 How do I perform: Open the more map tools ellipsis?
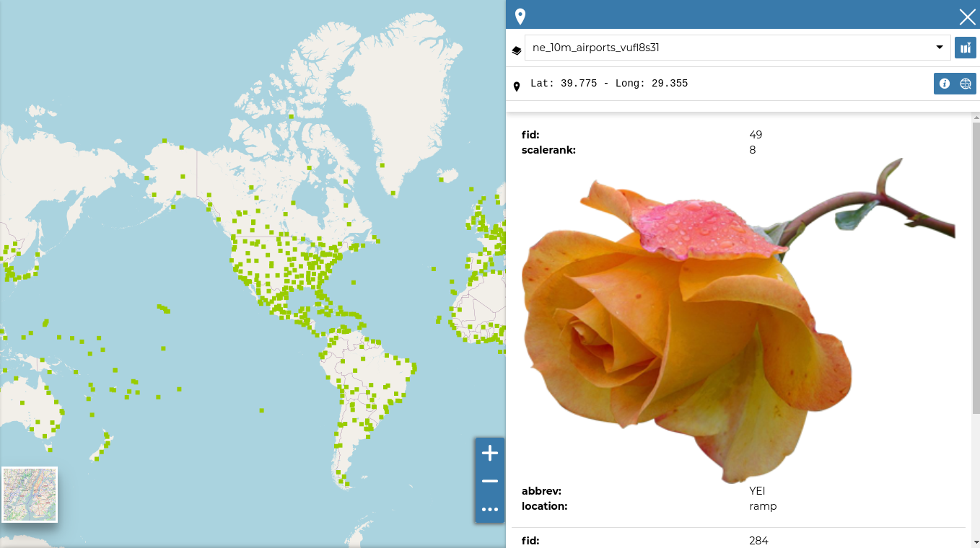click(x=490, y=509)
